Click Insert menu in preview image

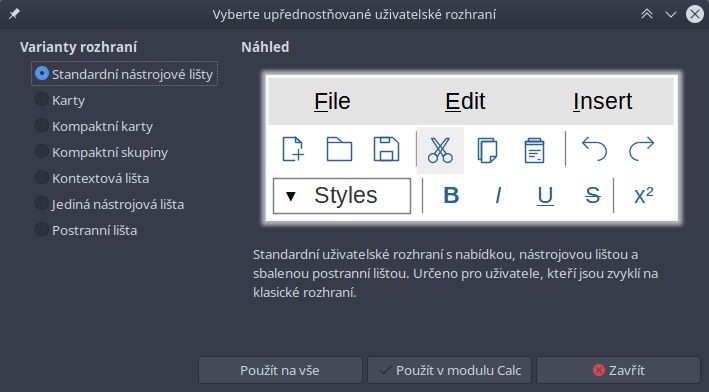point(603,101)
